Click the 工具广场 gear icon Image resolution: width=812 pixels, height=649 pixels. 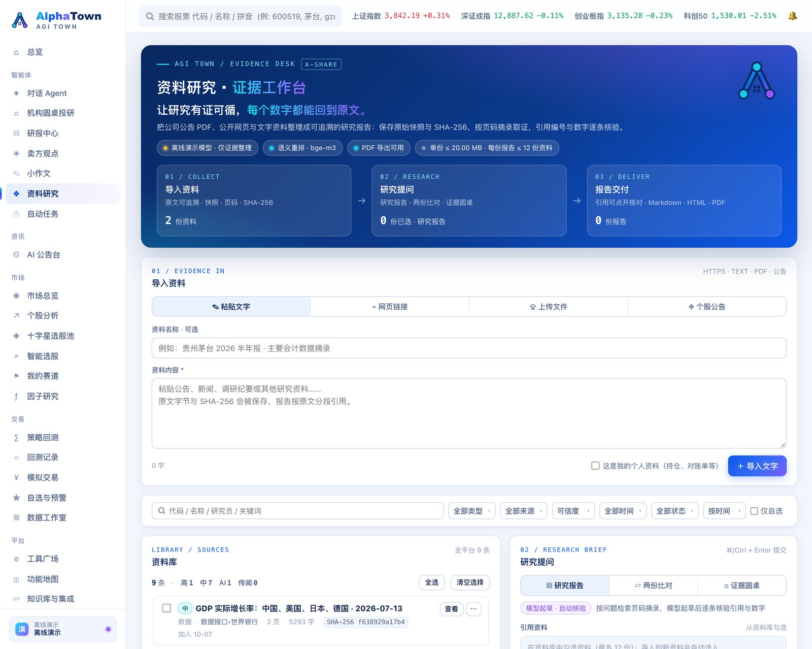pyautogui.click(x=16, y=559)
